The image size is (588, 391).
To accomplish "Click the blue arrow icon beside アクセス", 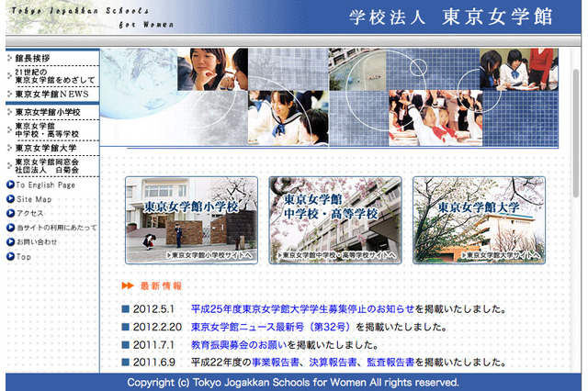I will pyautogui.click(x=10, y=213).
